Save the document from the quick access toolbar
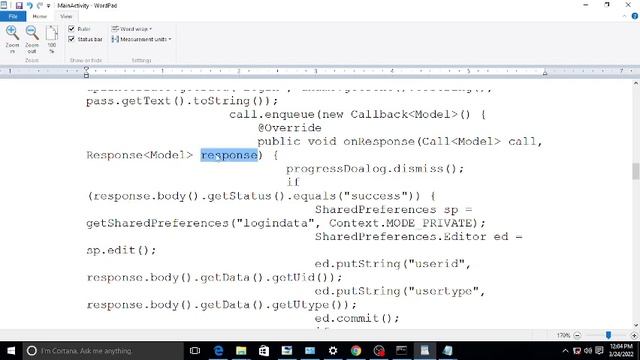The width and height of the screenshot is (640, 360). [19, 5]
